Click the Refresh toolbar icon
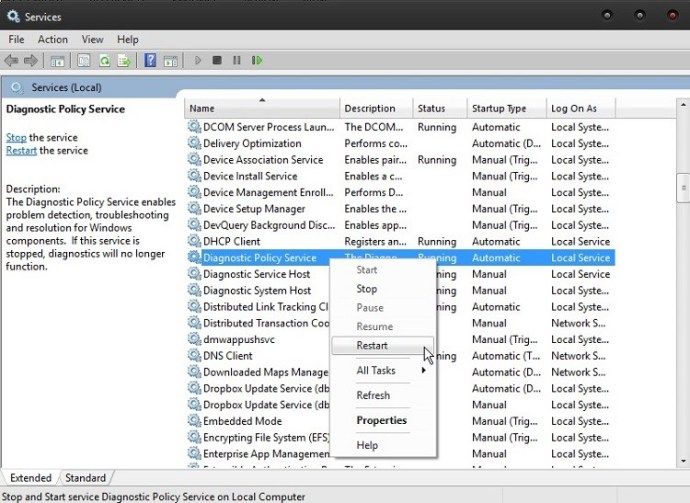Viewport: 690px width, 503px height. pyautogui.click(x=104, y=60)
